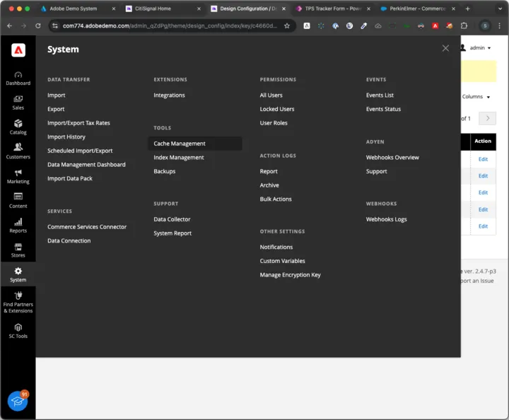Open Import/Export Tax Rates
Image resolution: width=509 pixels, height=420 pixels.
pos(78,123)
